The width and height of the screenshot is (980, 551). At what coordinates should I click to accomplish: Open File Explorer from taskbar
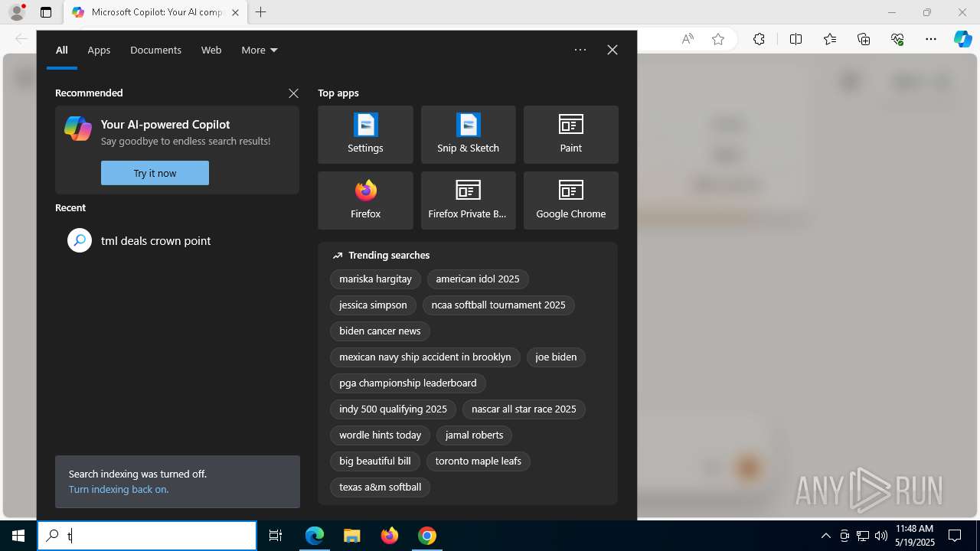tap(352, 536)
